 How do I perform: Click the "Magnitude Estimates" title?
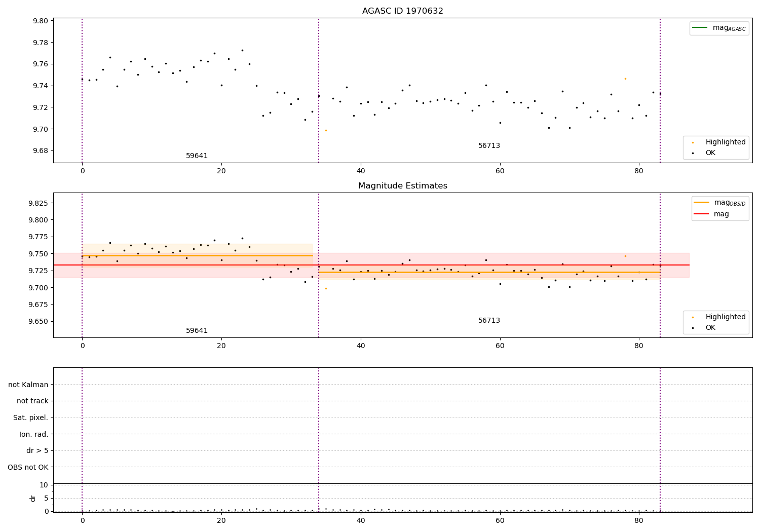point(402,186)
